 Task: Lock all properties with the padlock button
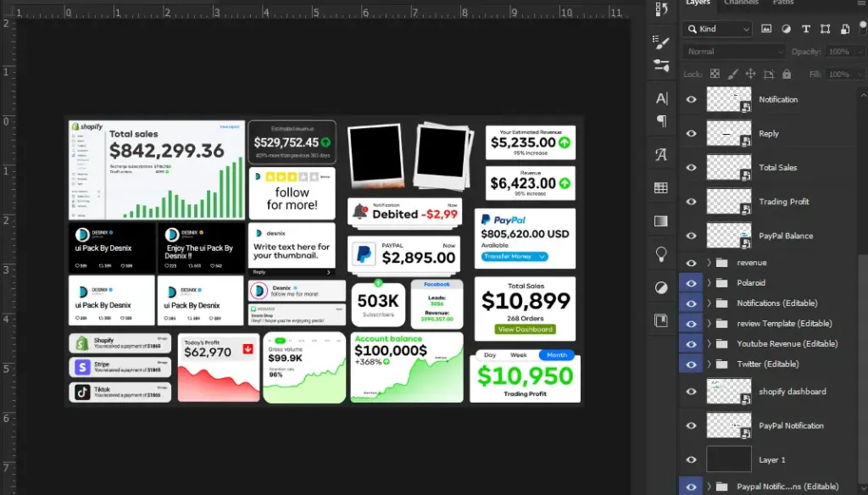(786, 74)
